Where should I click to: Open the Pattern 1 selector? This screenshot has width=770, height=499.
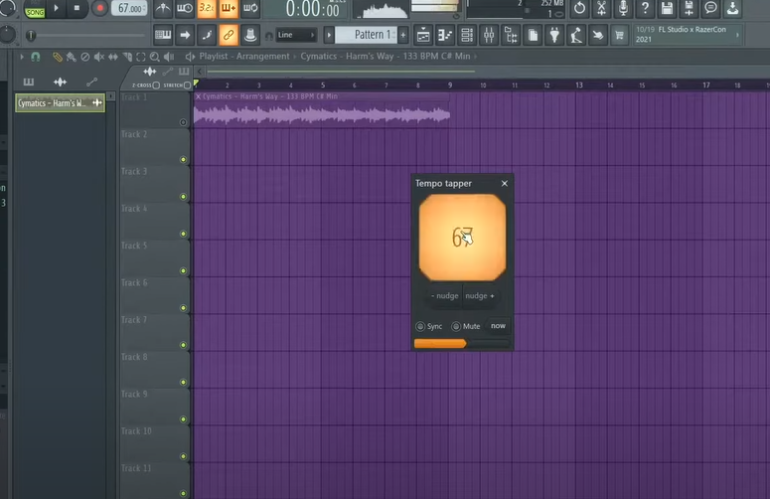(366, 35)
